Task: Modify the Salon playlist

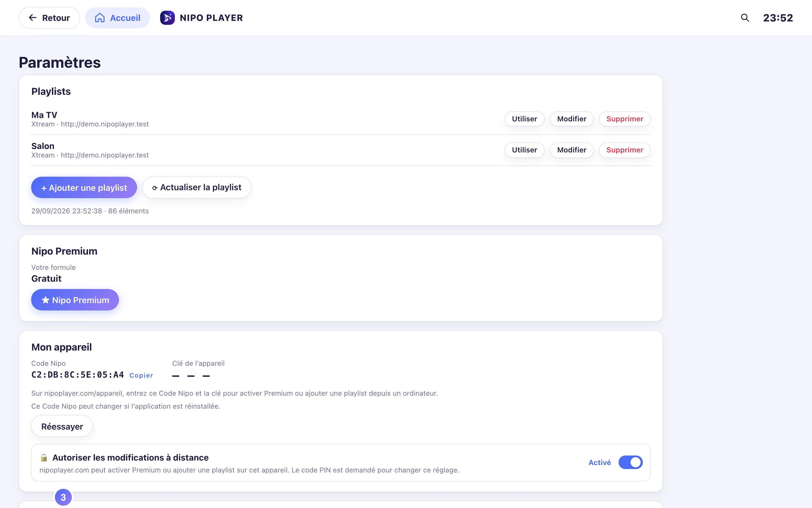Action: click(x=572, y=150)
